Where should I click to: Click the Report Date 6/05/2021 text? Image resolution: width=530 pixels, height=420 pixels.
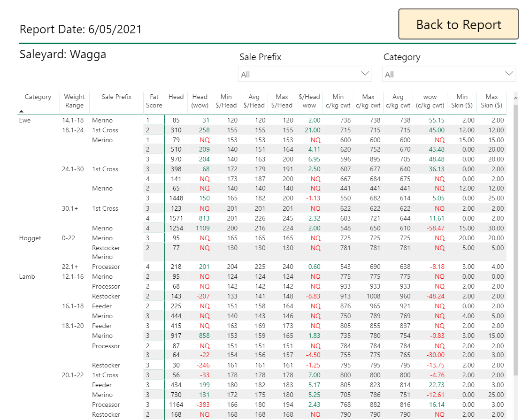point(80,30)
